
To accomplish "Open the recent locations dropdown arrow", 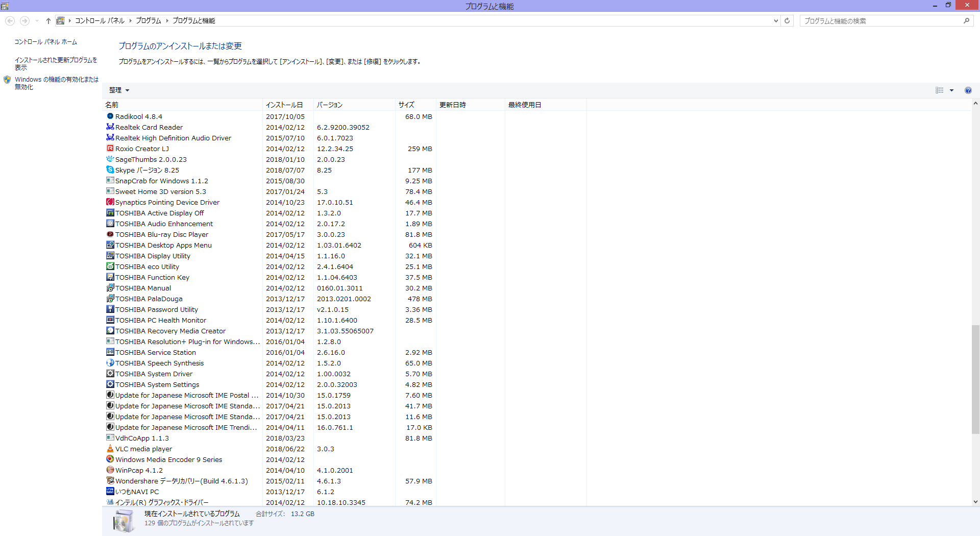I will 37,21.
